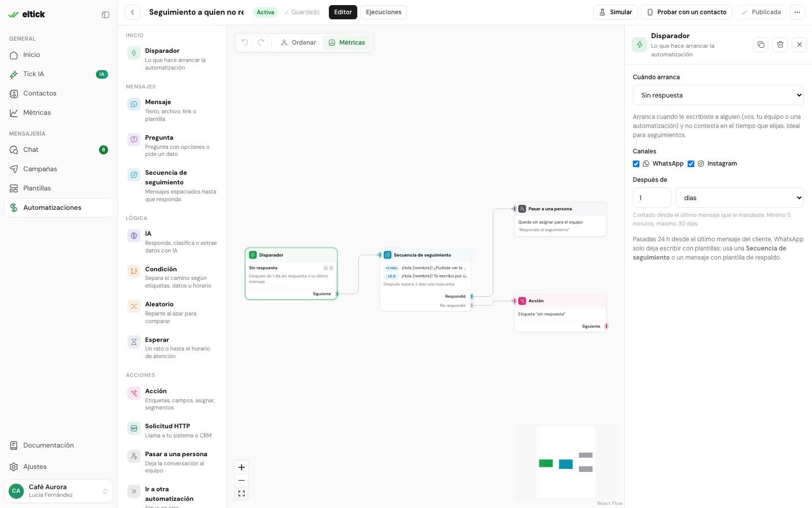Open the three-dots more options menu

click(797, 12)
